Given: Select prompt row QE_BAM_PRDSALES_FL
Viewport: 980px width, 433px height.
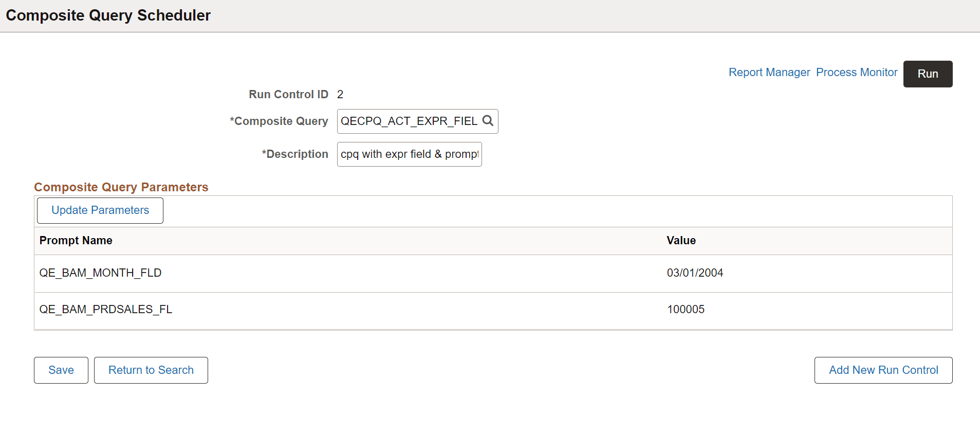Looking at the screenshot, I should pyautogui.click(x=105, y=309).
